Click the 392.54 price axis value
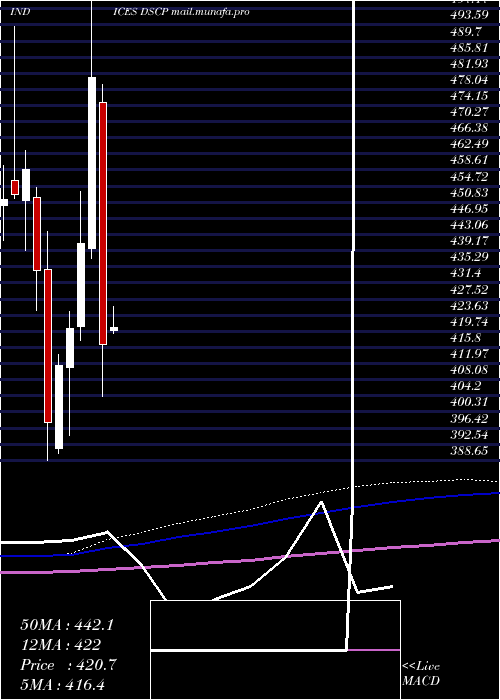 pos(469,434)
